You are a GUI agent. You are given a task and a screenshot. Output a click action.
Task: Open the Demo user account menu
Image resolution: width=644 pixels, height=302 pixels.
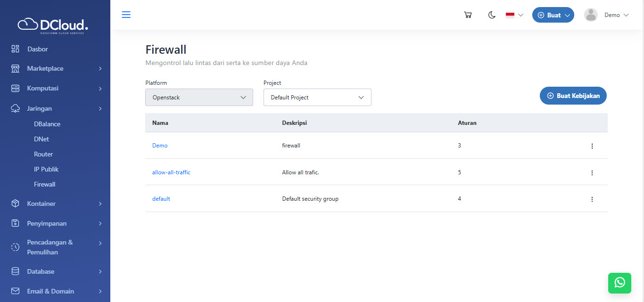(606, 15)
